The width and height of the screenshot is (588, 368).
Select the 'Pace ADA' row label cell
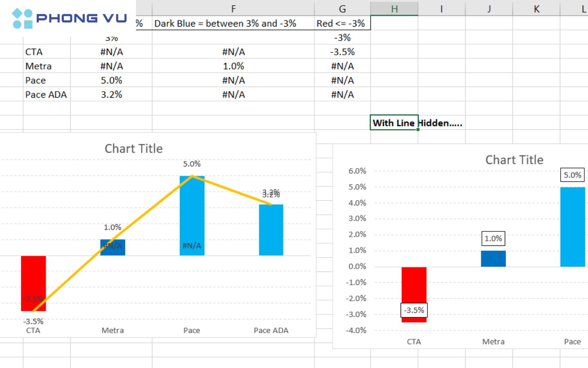[x=47, y=94]
